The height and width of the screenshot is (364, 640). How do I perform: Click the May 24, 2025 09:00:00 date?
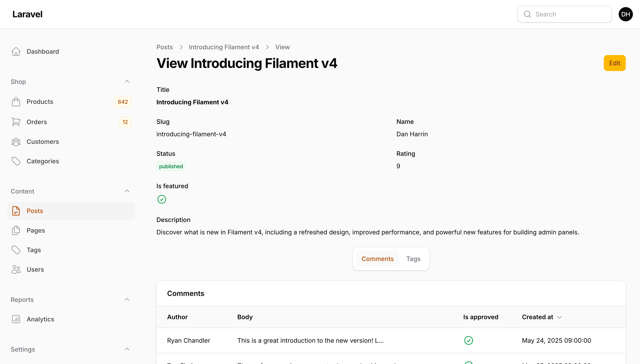pyautogui.click(x=556, y=340)
